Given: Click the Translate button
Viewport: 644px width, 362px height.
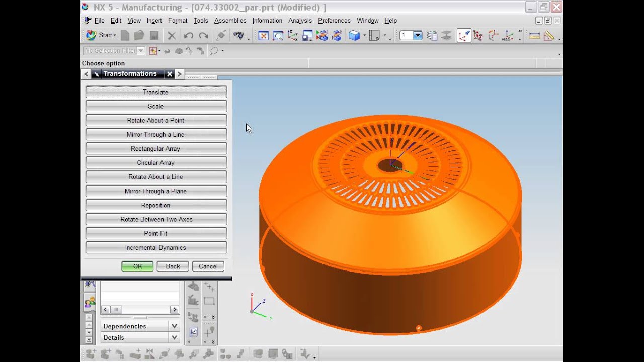Looking at the screenshot, I should (156, 92).
